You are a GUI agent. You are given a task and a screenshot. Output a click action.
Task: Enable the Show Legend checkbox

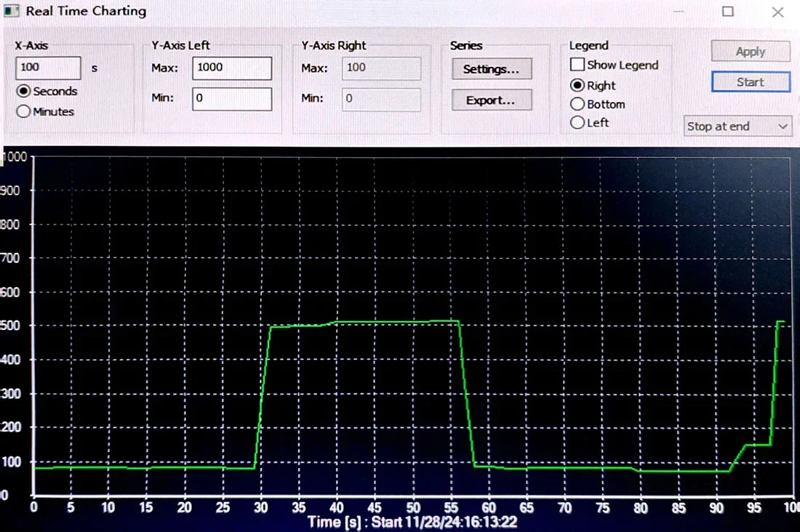point(577,65)
